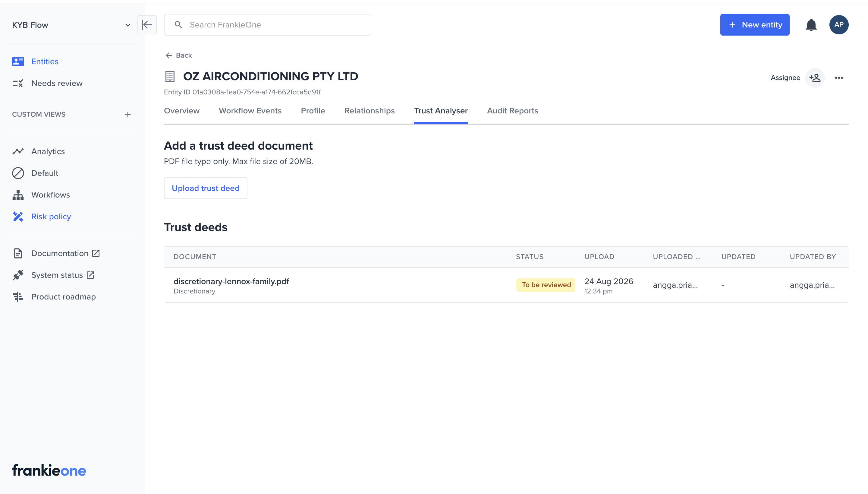Switch to the Workflow Events tab

point(250,111)
